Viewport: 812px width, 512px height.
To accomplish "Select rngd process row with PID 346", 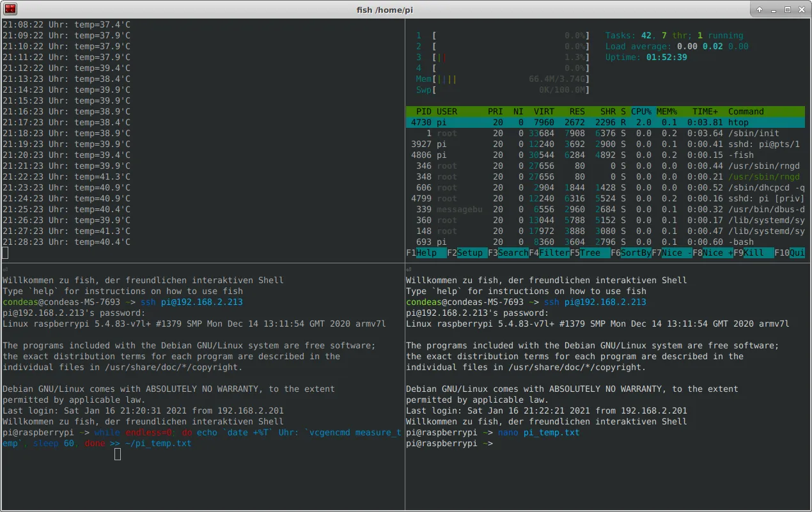I will [605, 166].
